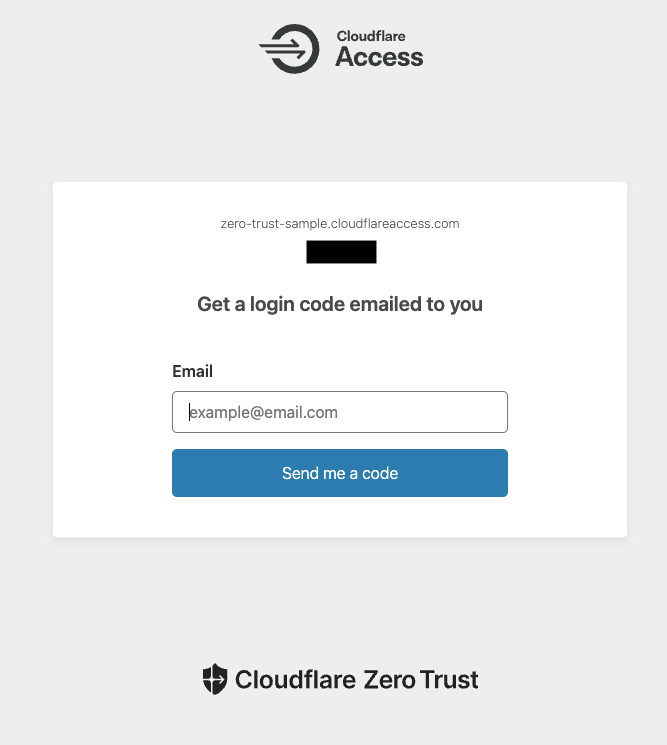
Task: Click the "Cloudflare" word in the footer logo
Action: click(x=295, y=681)
